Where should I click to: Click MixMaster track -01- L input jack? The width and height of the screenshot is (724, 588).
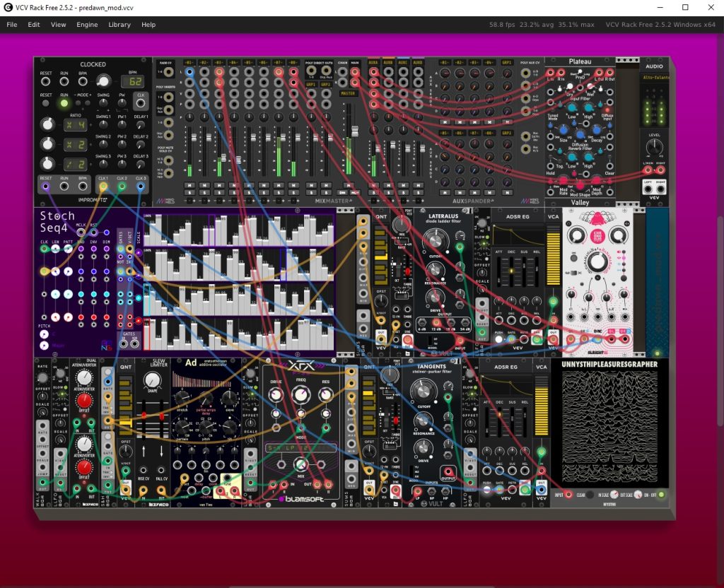(x=189, y=72)
